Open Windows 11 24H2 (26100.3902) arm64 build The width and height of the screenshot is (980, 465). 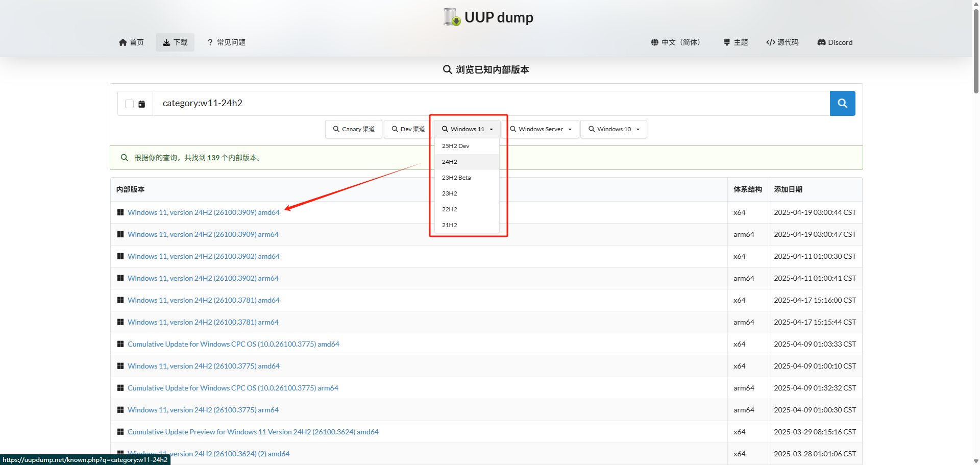(x=203, y=278)
